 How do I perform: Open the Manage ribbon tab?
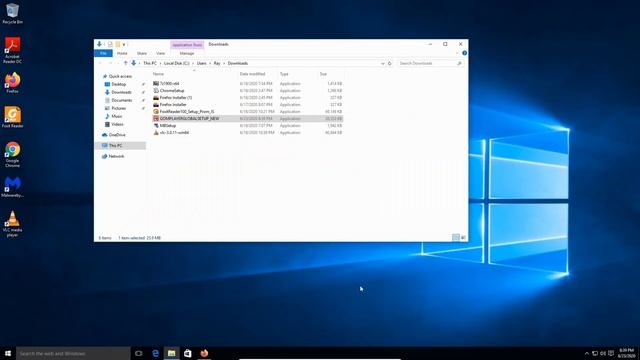(x=187, y=53)
